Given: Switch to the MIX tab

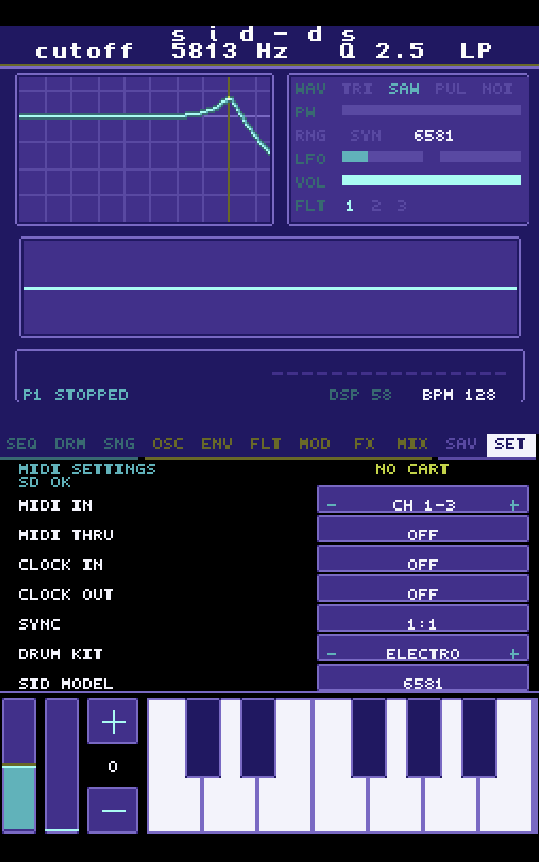Looking at the screenshot, I should (412, 444).
